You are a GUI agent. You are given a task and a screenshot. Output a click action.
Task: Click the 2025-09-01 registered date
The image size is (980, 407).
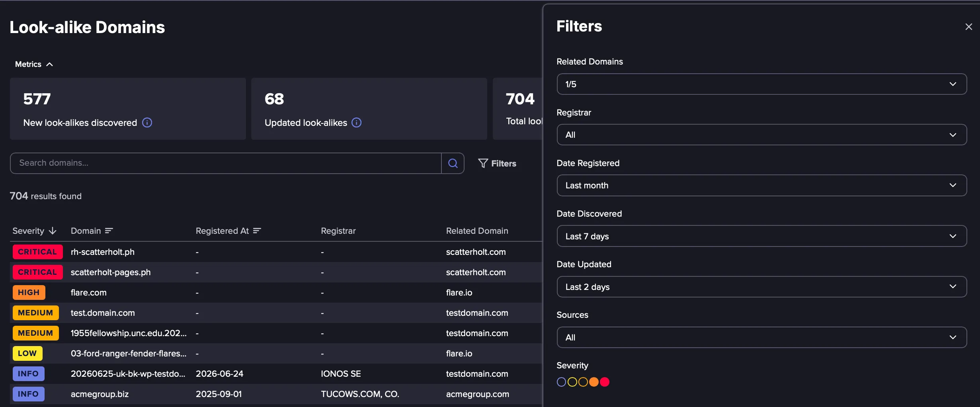219,394
